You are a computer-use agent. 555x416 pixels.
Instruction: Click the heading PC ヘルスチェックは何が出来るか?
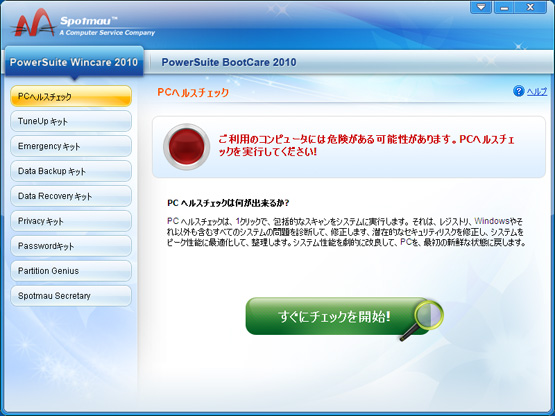point(228,203)
